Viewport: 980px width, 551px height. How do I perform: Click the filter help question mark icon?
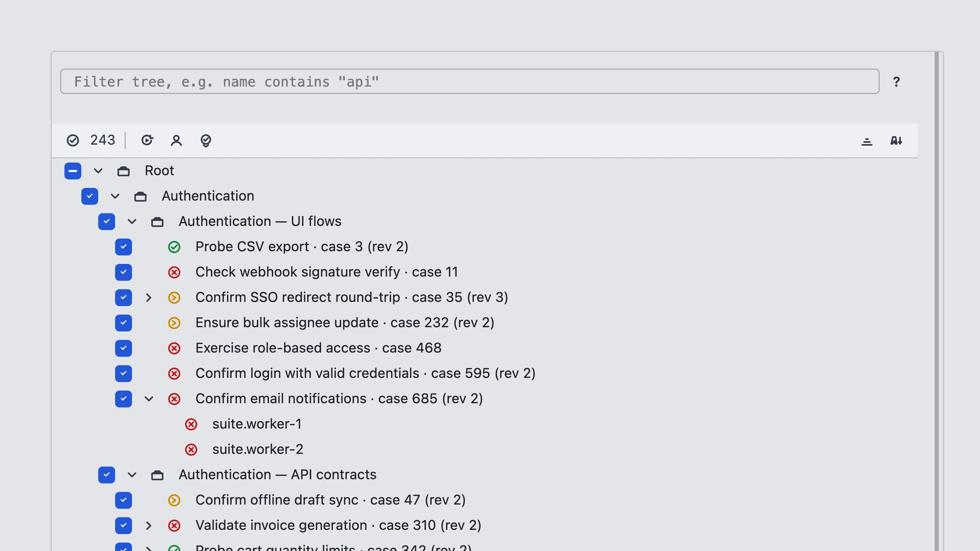[x=896, y=82]
